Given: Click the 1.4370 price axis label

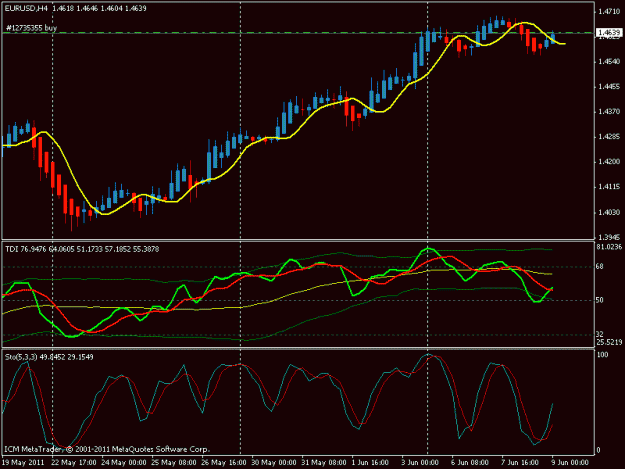Looking at the screenshot, I should [x=609, y=112].
